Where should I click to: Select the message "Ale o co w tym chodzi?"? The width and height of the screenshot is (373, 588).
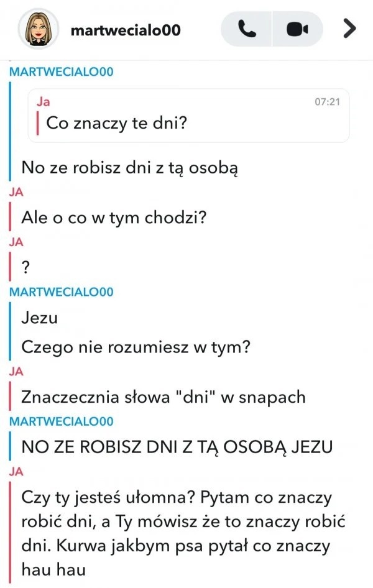coord(114,218)
